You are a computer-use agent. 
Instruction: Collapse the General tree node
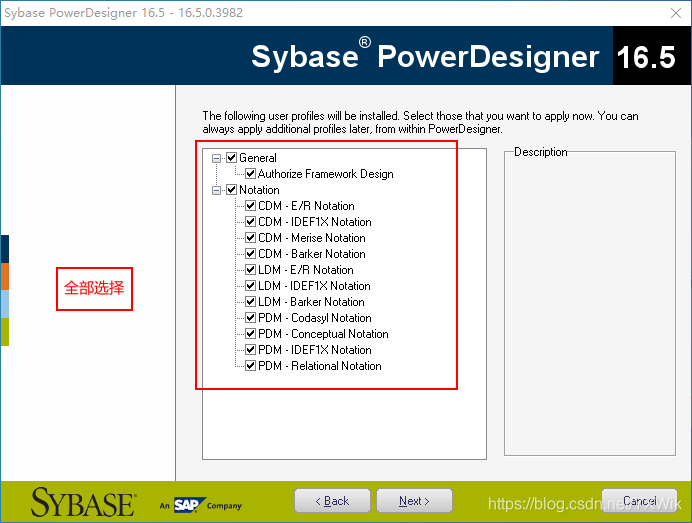point(216,158)
